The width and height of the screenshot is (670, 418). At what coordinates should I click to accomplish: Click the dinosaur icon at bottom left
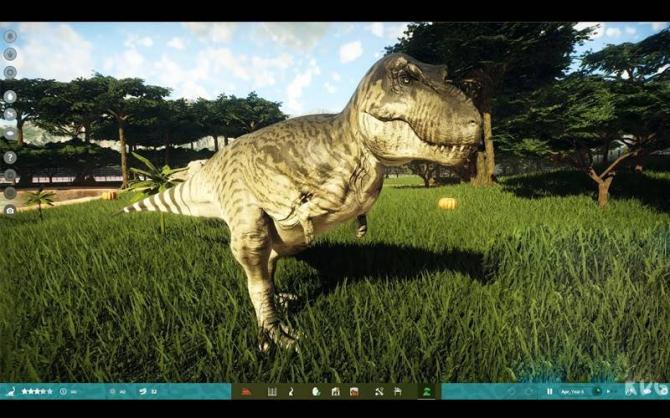pyautogui.click(x=11, y=391)
